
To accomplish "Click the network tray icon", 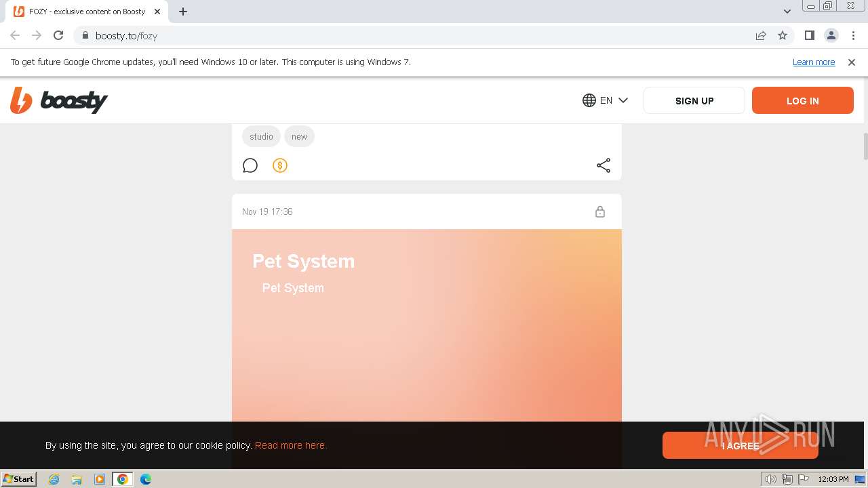I will pyautogui.click(x=787, y=479).
